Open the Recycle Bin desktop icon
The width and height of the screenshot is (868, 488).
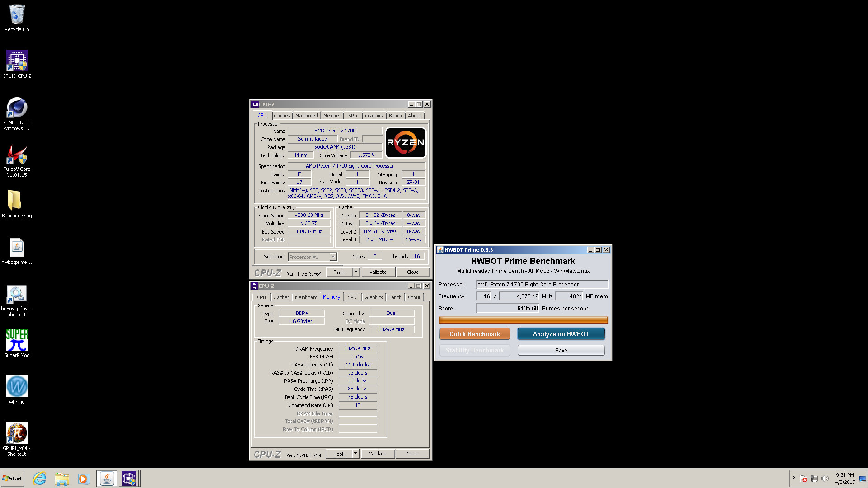tap(17, 18)
